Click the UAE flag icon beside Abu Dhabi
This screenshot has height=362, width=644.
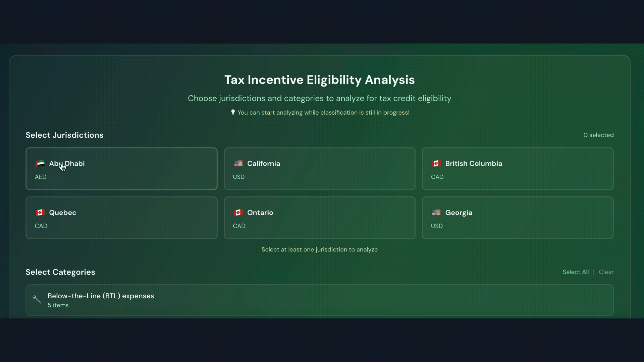[40, 164]
